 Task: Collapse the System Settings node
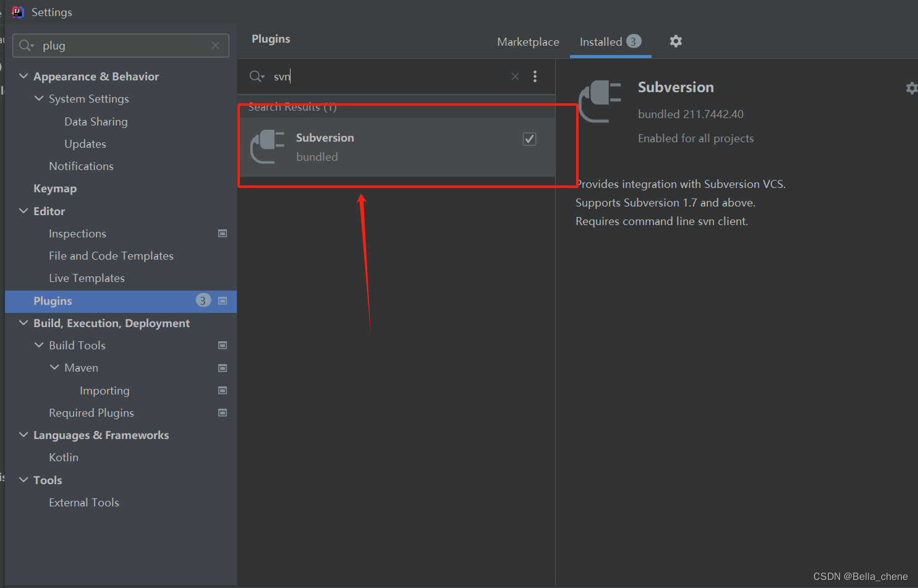click(39, 98)
